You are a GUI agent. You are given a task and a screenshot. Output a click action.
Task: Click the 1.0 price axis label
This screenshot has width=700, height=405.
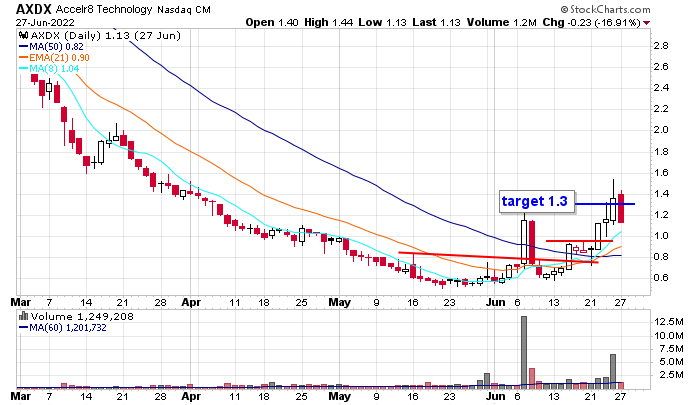tap(661, 235)
